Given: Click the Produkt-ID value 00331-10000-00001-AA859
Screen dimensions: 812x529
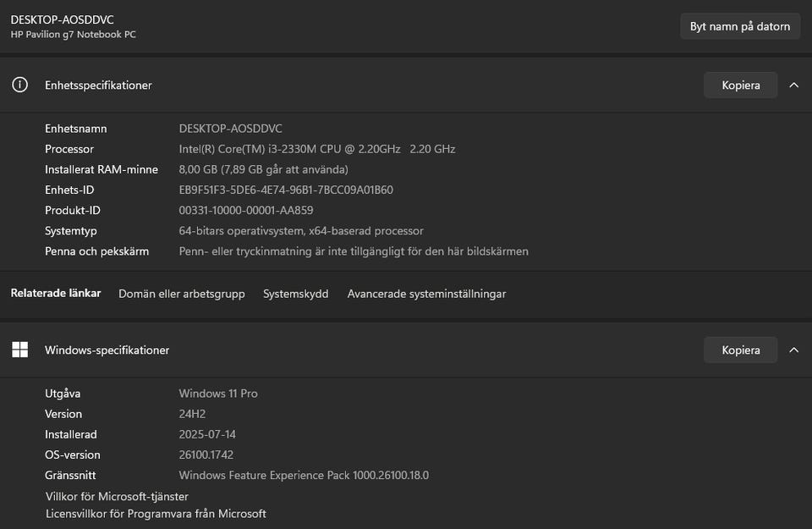Looking at the screenshot, I should click(x=246, y=210).
